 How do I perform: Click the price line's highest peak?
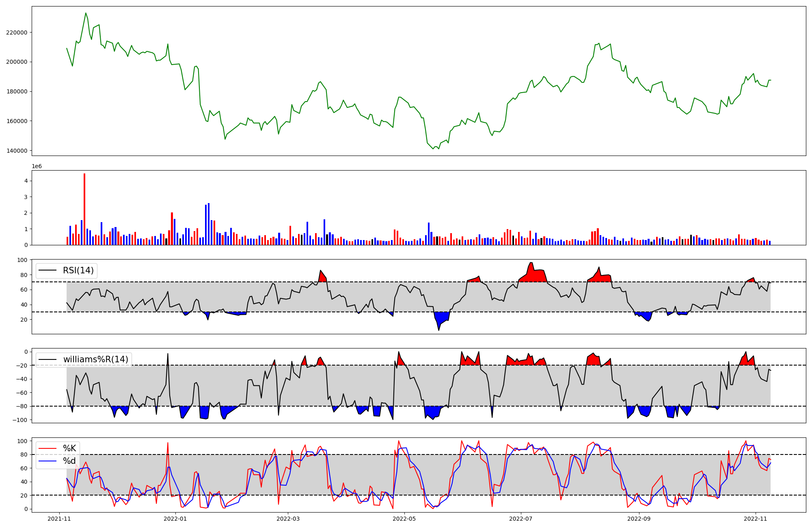[x=86, y=13]
